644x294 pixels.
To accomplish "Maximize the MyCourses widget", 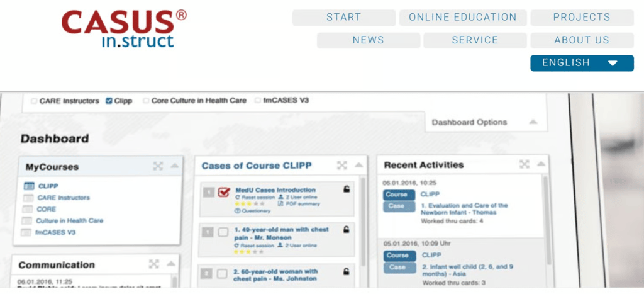I will [x=158, y=166].
